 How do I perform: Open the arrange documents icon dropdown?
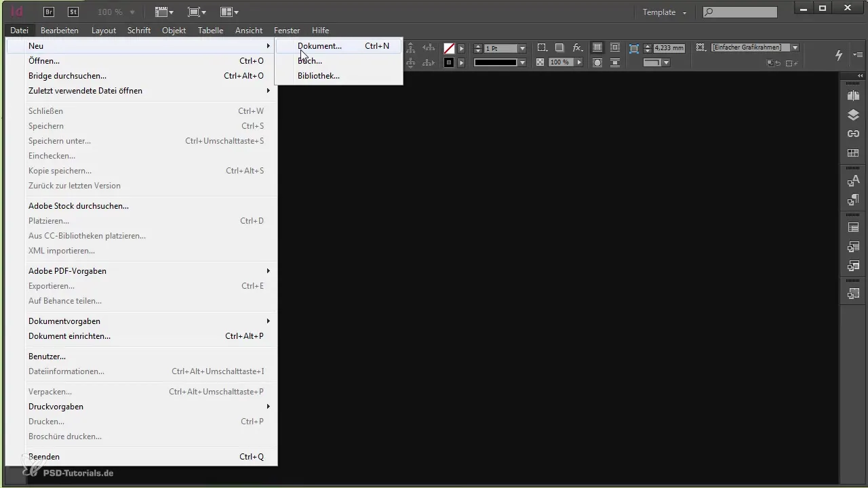(x=229, y=12)
